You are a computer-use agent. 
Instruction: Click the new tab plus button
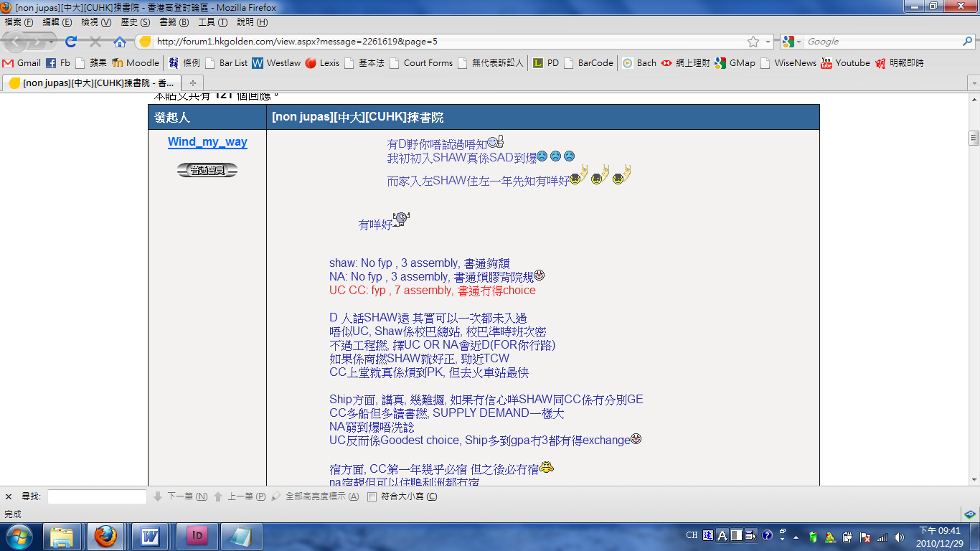(x=192, y=83)
